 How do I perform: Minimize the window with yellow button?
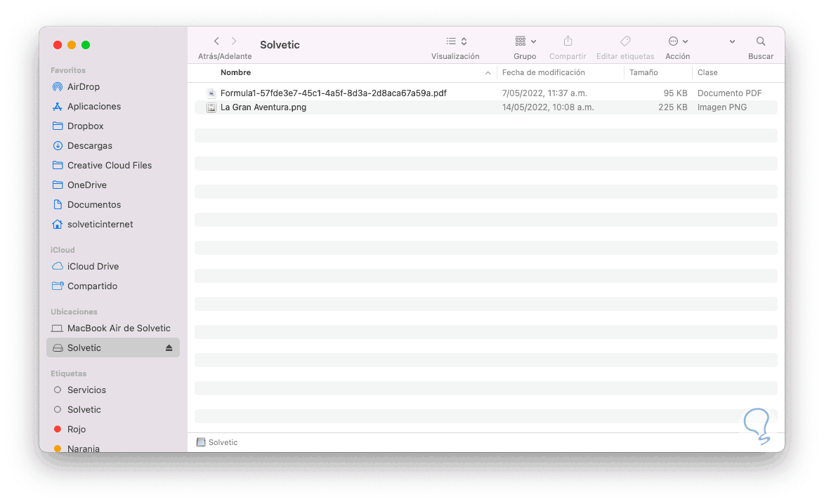pos(72,45)
